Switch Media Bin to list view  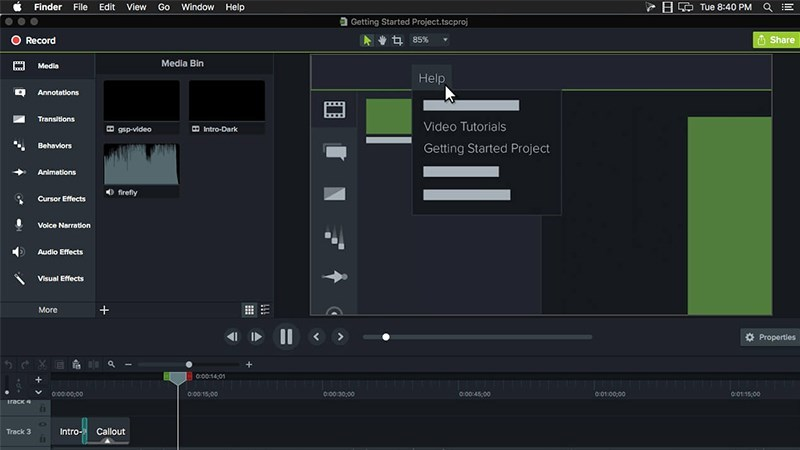pos(265,310)
